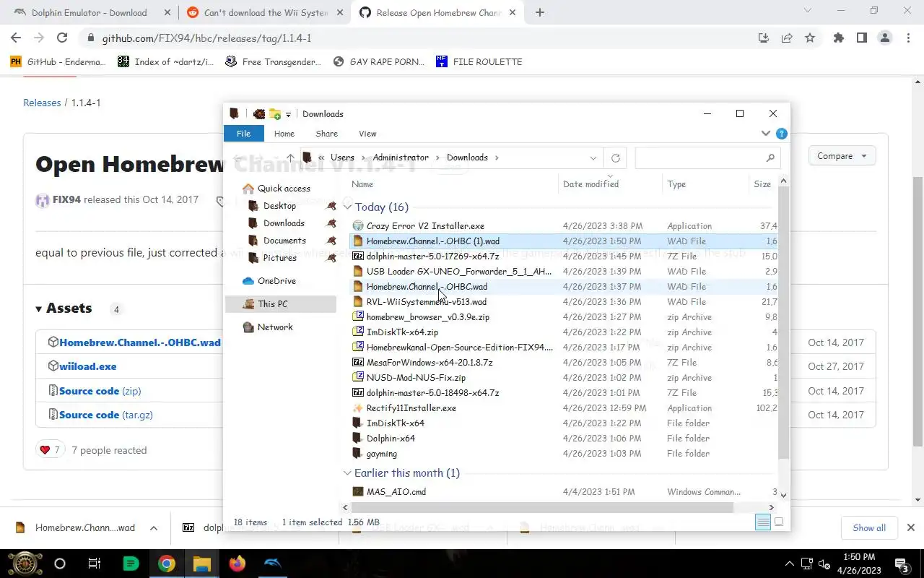Open Chrome side panel icon
Viewport: 924px width, 578px height.
click(861, 38)
